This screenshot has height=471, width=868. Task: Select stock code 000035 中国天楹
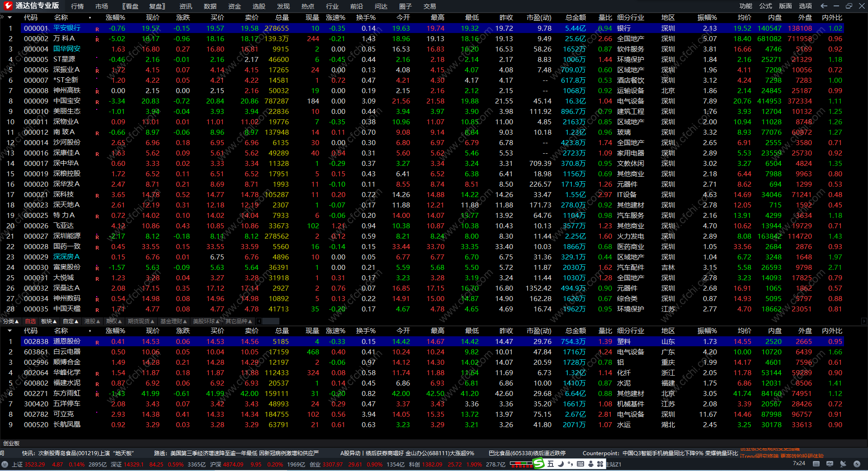(x=36, y=309)
